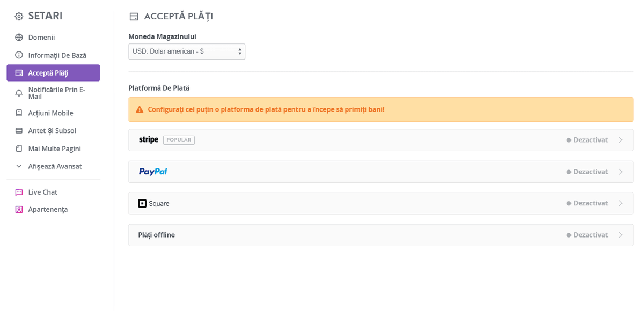Select the Acceptă Plăți menu item
644x311 pixels.
(x=53, y=73)
